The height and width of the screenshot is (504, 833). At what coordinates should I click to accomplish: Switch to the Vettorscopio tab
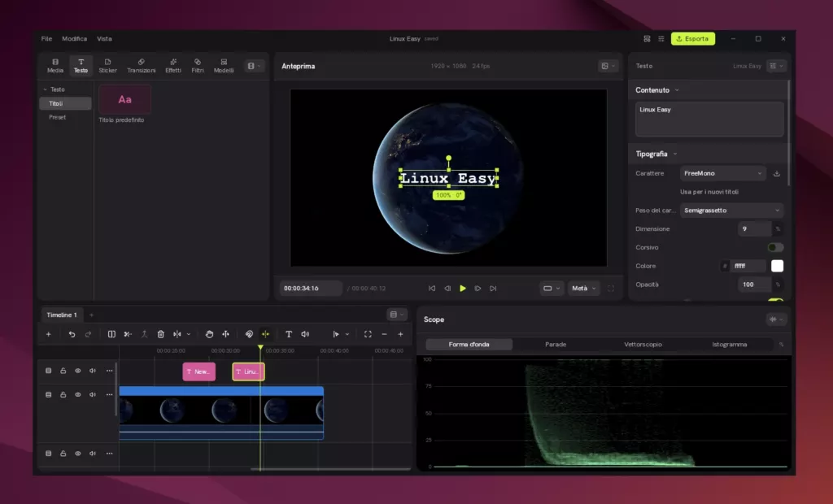pos(643,344)
